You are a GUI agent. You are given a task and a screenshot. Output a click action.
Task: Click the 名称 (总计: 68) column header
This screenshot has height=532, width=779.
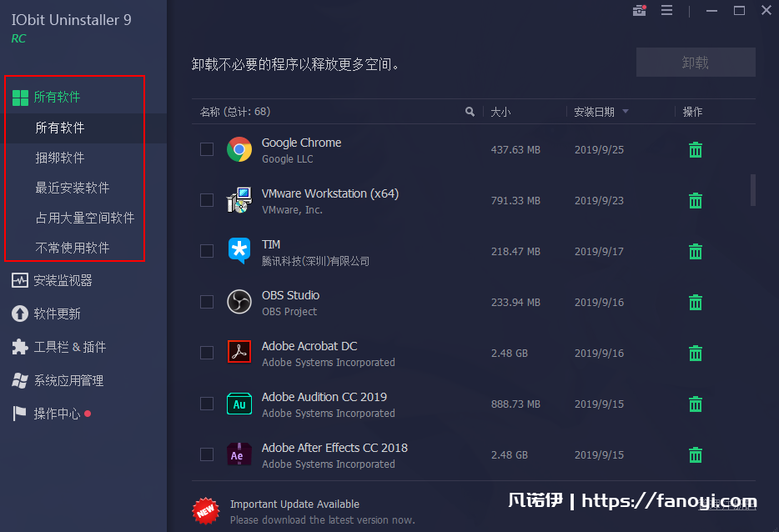pos(235,112)
